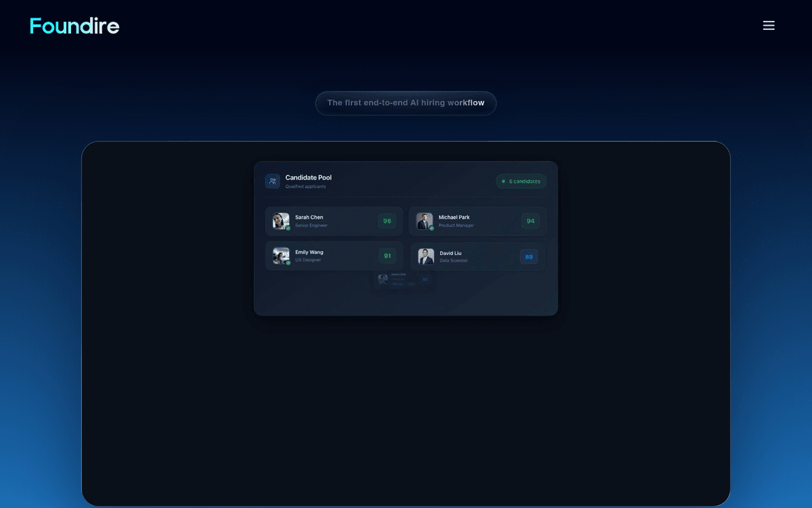Click David Liu's avatar photo

[x=426, y=256]
